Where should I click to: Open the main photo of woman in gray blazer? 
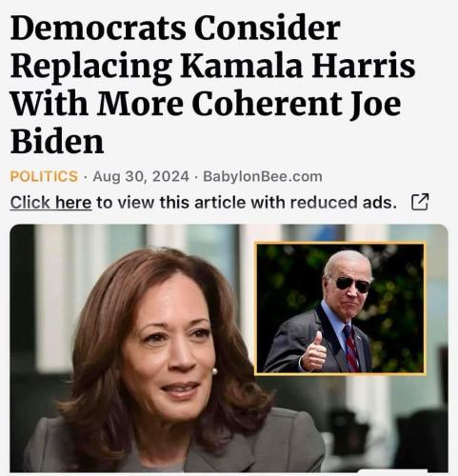point(229,348)
